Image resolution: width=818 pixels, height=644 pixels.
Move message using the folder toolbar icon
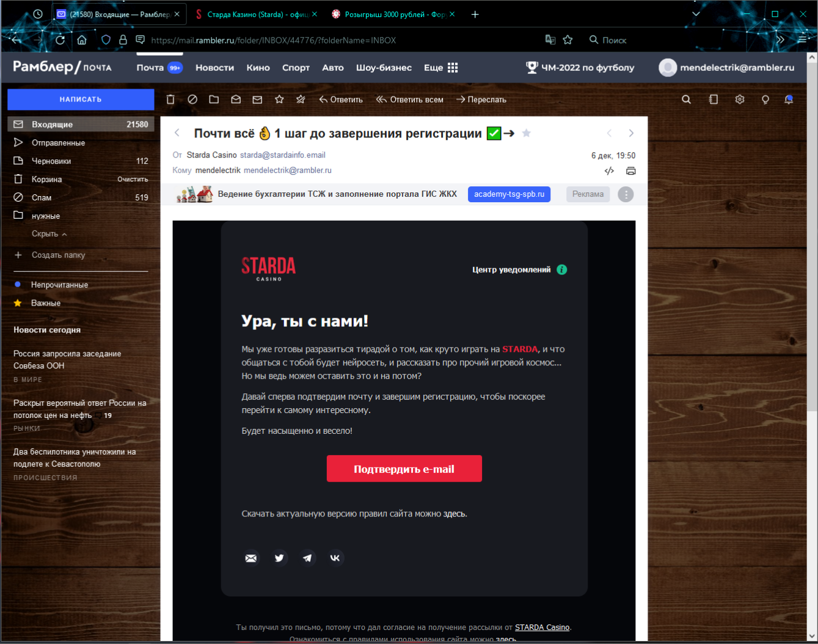214,100
